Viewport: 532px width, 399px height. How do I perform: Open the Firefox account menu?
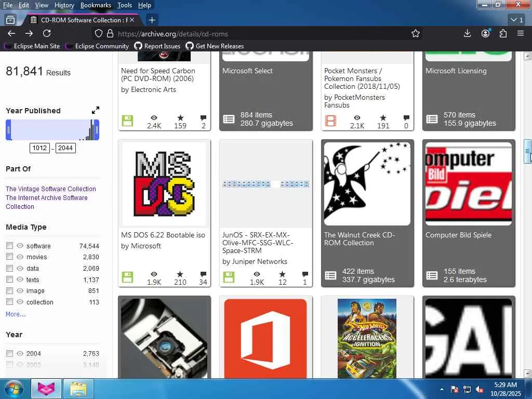tap(486, 33)
